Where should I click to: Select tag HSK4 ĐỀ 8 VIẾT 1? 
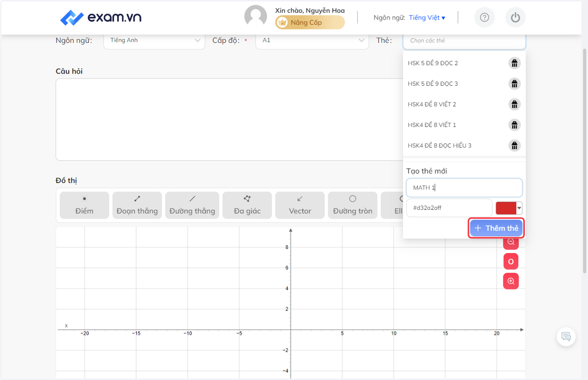432,125
